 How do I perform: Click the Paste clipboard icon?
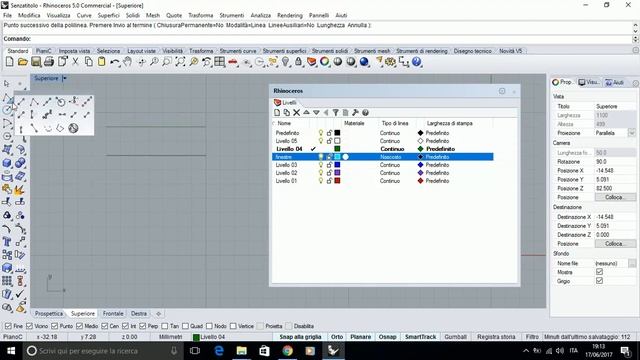click(102, 62)
